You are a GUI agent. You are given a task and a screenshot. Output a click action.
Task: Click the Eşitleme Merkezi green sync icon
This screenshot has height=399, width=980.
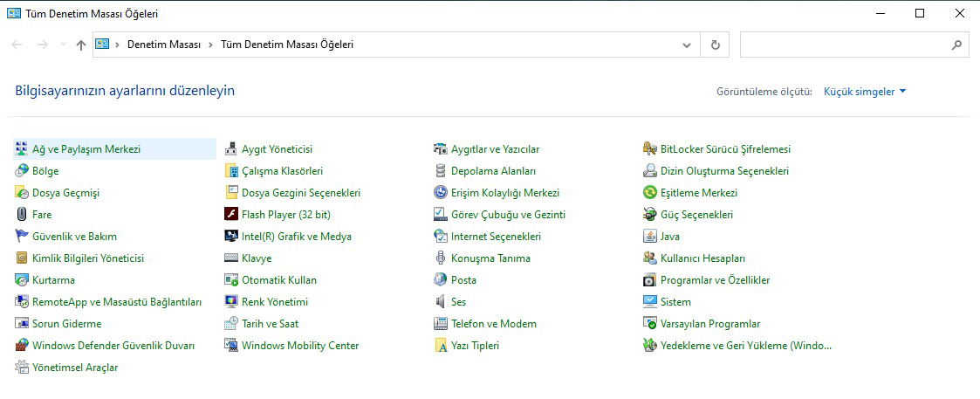click(x=650, y=193)
